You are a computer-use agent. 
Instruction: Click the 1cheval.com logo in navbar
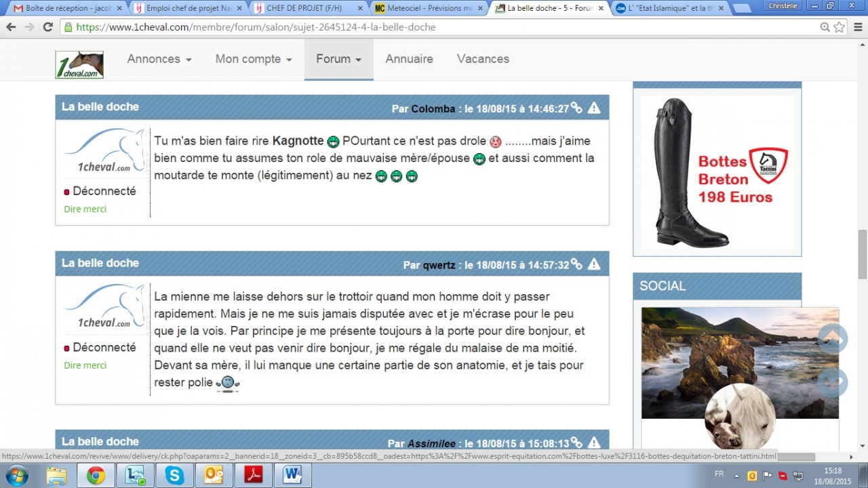(79, 64)
